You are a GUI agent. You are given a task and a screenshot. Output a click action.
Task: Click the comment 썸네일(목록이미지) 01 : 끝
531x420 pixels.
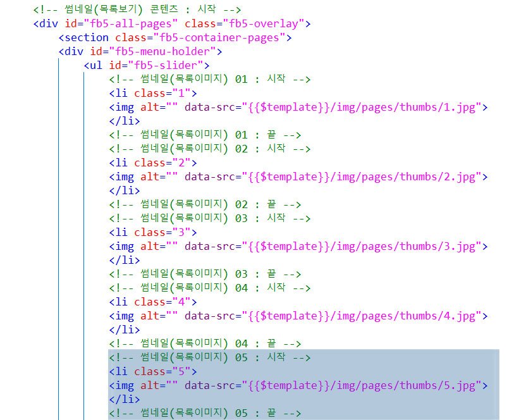204,135
